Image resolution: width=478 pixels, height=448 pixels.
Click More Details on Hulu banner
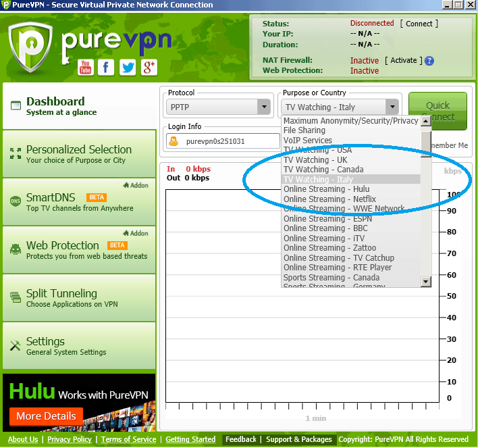coord(46,416)
